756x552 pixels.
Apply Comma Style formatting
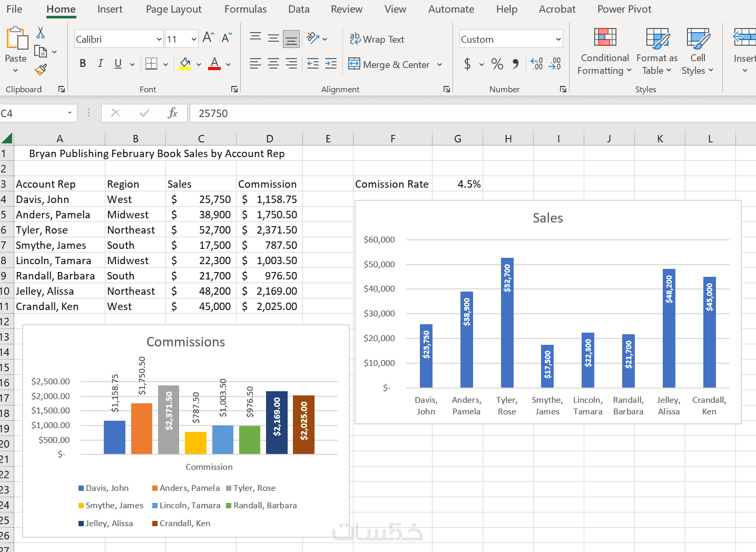tap(515, 64)
